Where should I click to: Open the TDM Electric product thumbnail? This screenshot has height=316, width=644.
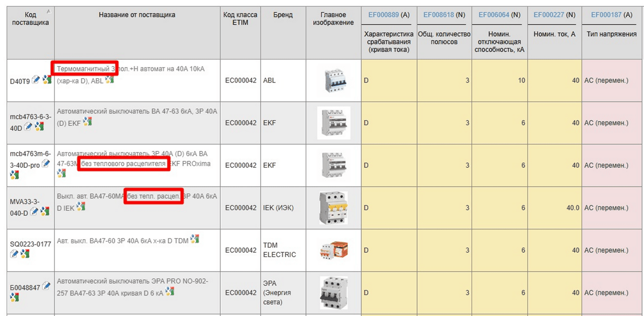click(334, 250)
